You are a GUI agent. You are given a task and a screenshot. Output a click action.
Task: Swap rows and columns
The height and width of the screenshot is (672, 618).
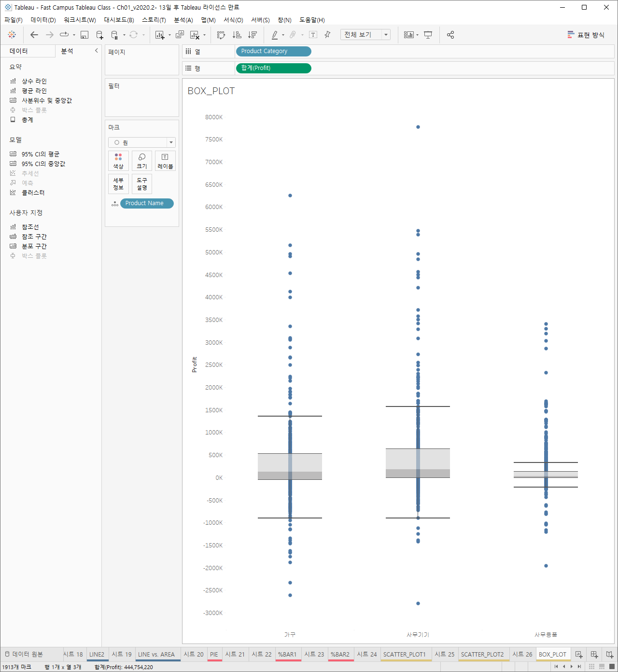pos(221,35)
